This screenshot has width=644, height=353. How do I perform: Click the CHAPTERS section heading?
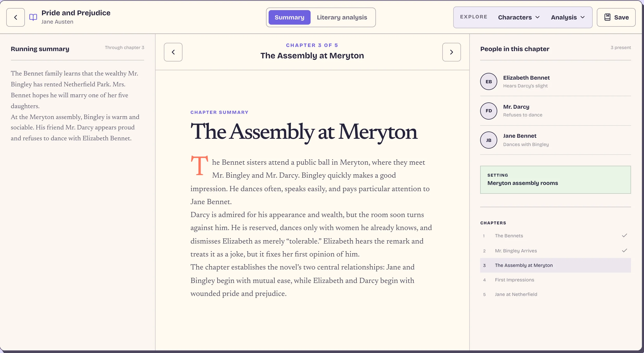click(x=493, y=223)
